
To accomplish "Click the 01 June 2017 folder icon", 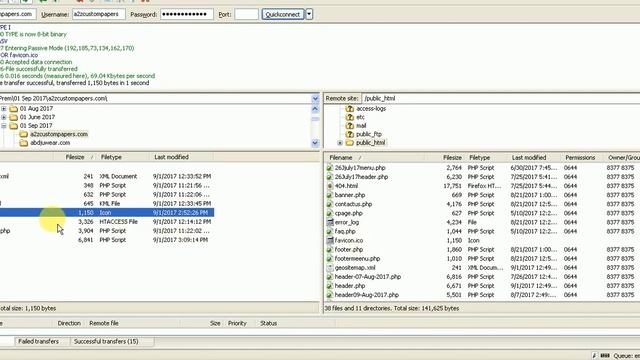I will 13,117.
